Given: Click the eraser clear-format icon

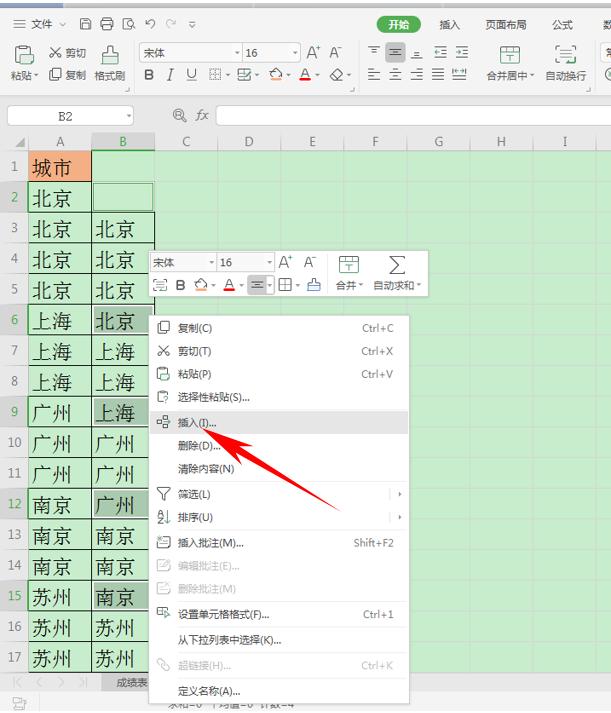Looking at the screenshot, I should tap(336, 75).
